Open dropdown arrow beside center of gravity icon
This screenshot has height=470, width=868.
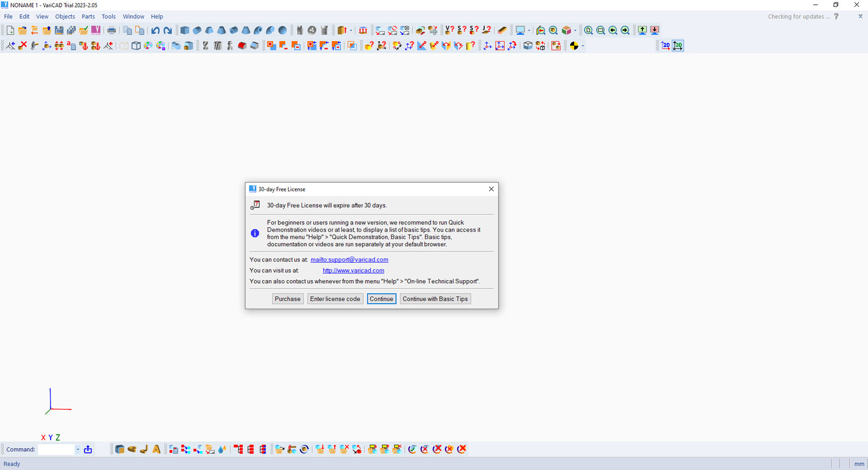583,45
